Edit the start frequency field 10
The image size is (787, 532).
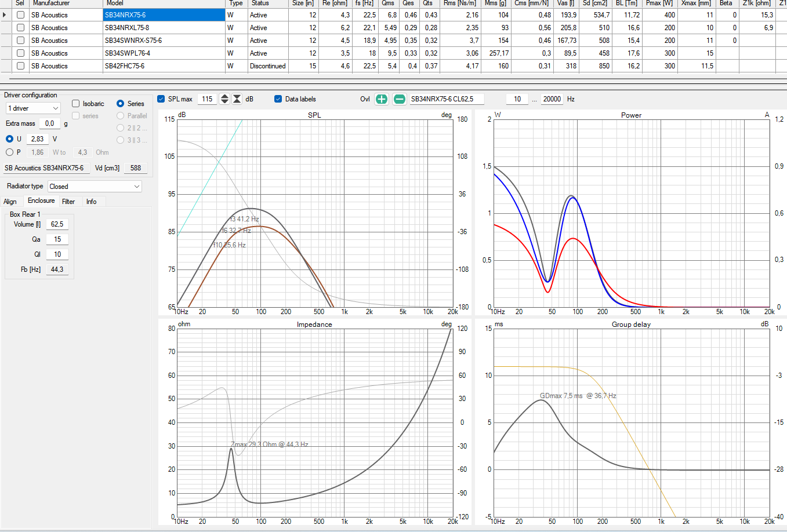[518, 99]
